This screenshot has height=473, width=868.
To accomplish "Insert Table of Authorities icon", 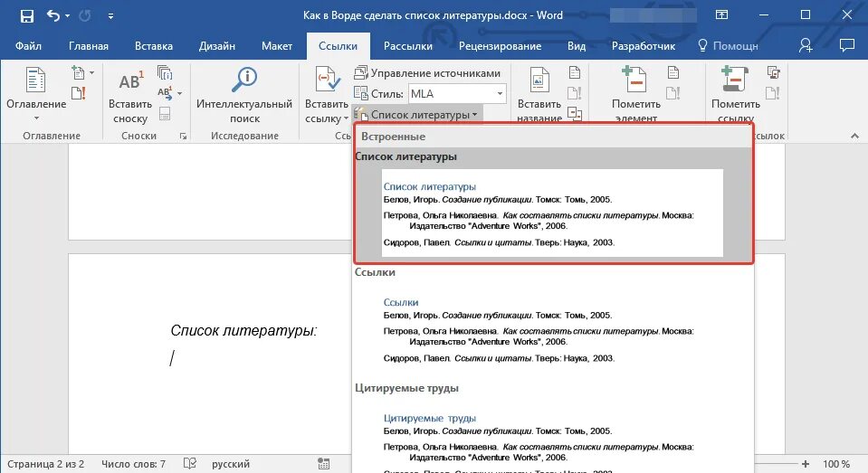I will pyautogui.click(x=773, y=72).
